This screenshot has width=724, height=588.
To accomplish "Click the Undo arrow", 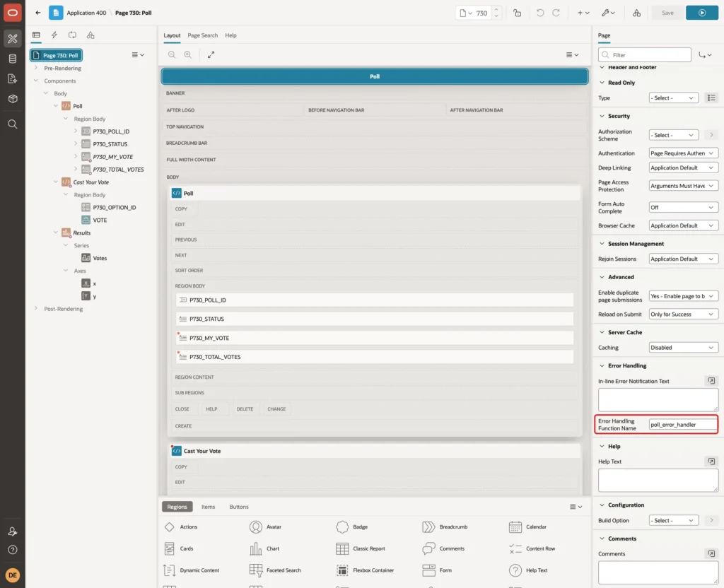I will [x=539, y=13].
